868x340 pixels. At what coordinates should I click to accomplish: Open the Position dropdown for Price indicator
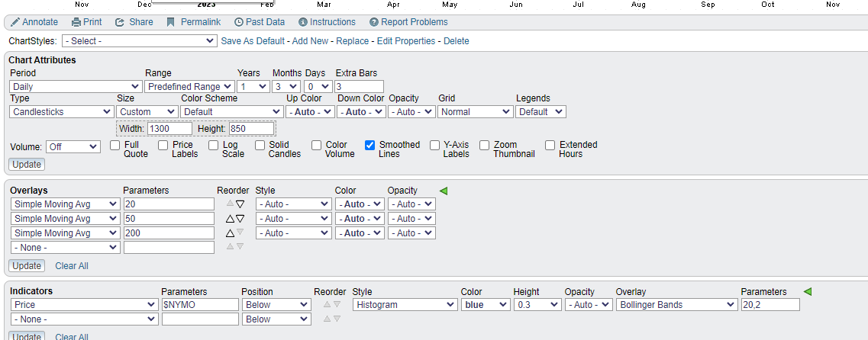276,305
